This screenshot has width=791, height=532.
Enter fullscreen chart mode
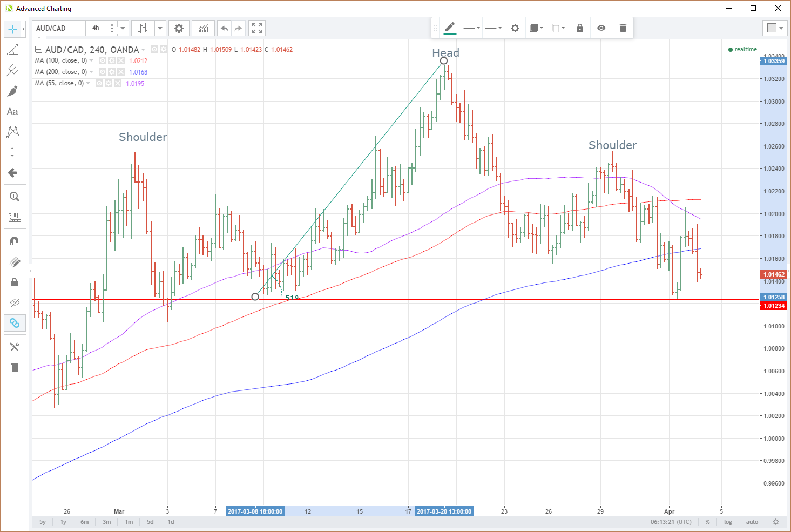[x=257, y=28]
